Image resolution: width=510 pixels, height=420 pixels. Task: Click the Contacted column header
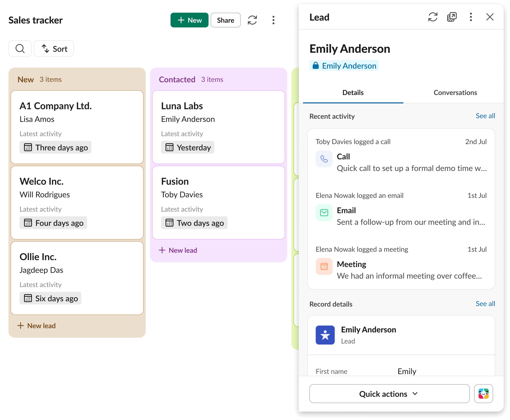(177, 79)
